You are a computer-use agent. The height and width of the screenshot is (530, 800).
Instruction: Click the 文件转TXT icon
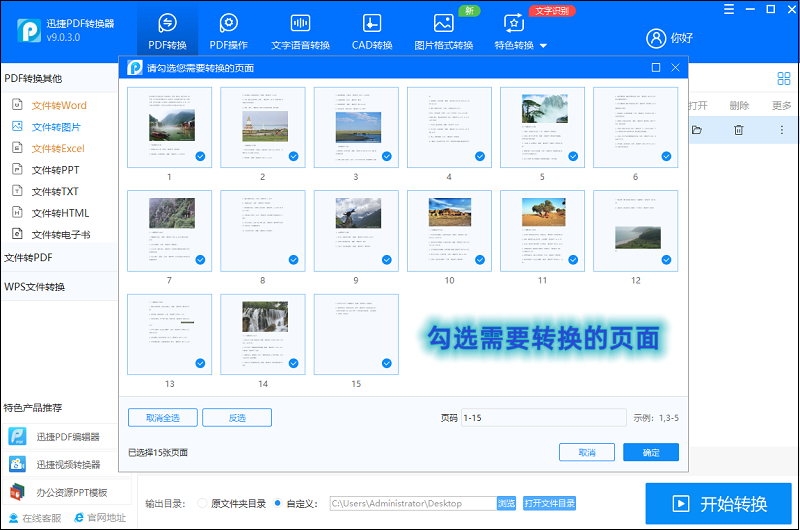(x=17, y=190)
